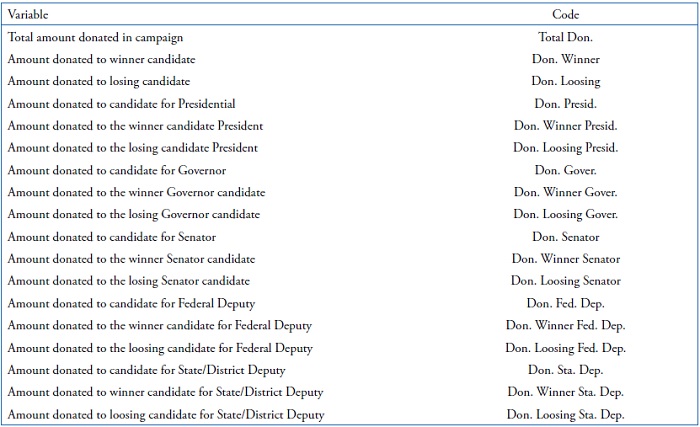Click the "Variable" column header
This screenshot has height=427, width=700.
point(27,15)
